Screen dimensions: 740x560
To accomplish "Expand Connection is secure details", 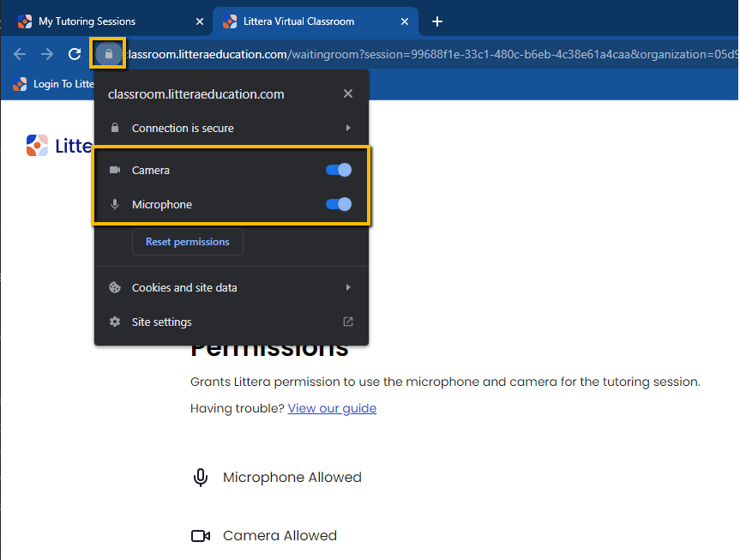I will (232, 128).
